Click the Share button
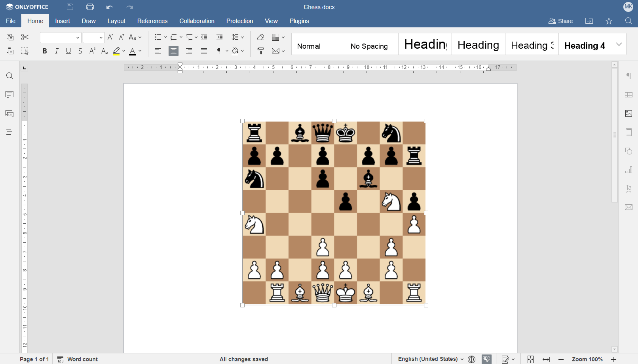 [x=561, y=21]
